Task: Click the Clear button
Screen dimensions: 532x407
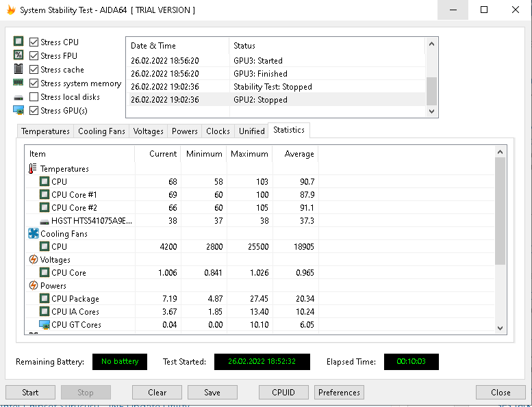Action: point(157,393)
